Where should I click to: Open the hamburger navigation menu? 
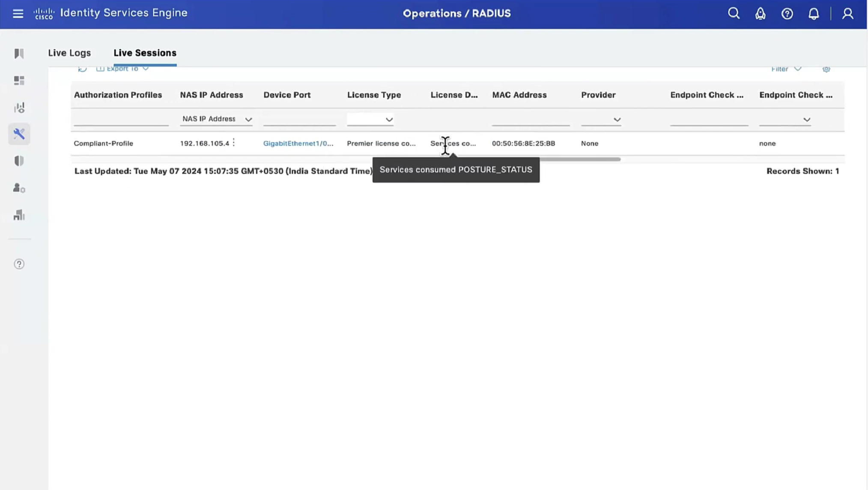click(18, 14)
